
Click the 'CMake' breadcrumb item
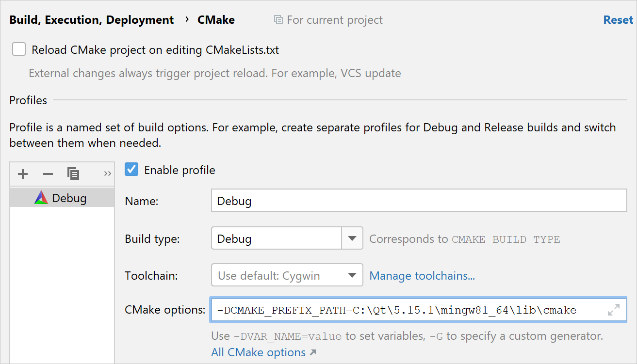point(215,19)
